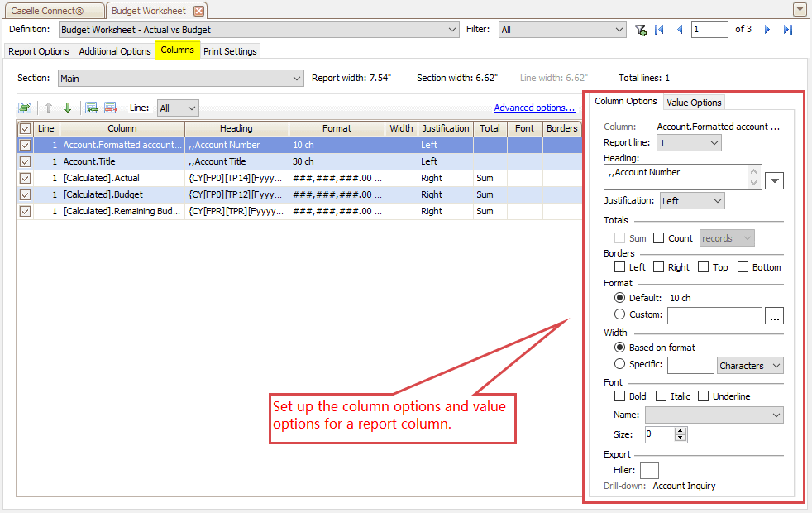Uncheck the [Calculated].Actual row checkbox

click(x=25, y=178)
